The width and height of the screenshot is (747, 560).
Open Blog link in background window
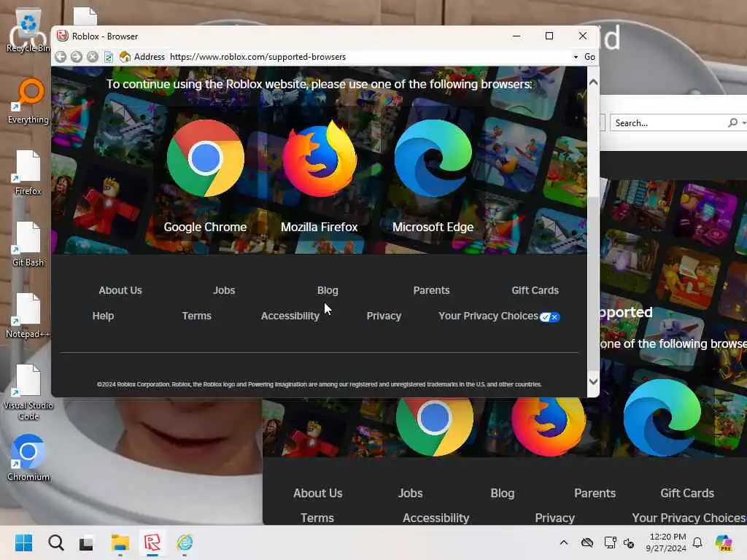coord(503,493)
